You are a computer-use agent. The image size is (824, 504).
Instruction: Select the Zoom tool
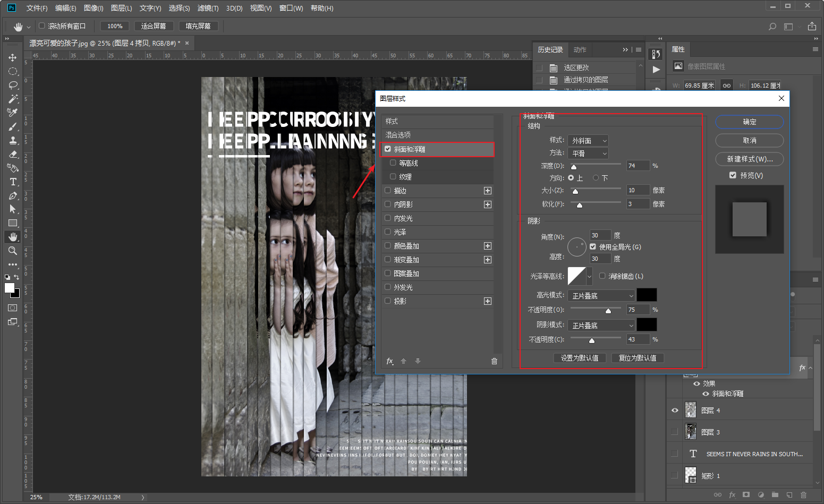pos(13,251)
